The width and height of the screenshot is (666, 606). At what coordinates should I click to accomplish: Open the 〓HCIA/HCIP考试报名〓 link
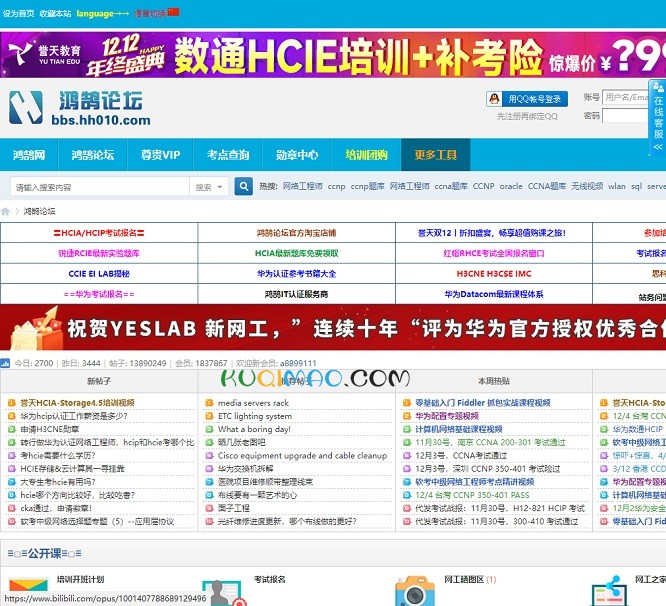[x=99, y=233]
